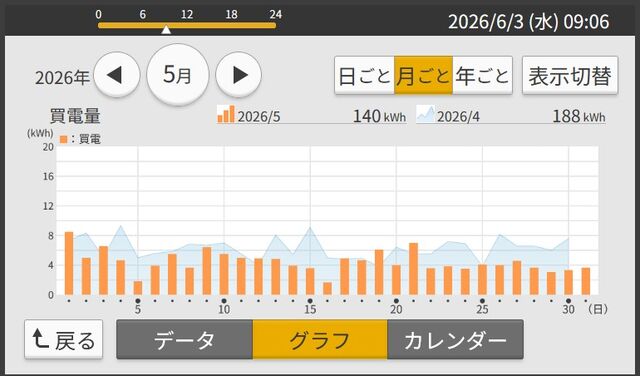Click the orange bar for day 1
Image resolution: width=640 pixels, height=376 pixels.
(x=69, y=263)
